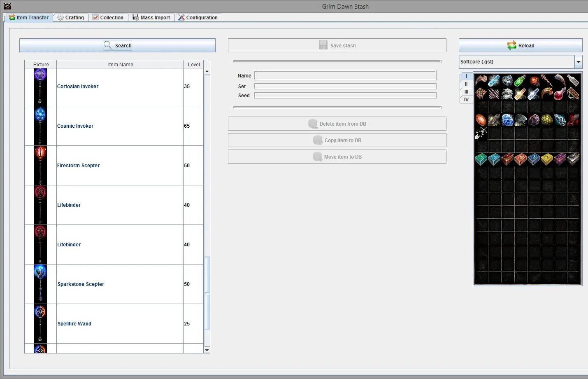The width and height of the screenshot is (588, 379).
Task: Click Delete item from DB button
Action: 337,124
